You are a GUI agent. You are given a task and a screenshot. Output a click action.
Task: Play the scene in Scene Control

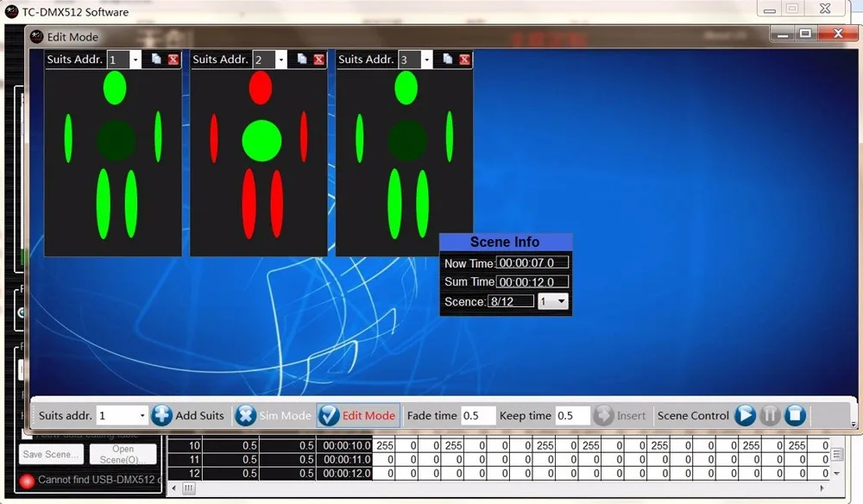pyautogui.click(x=745, y=415)
